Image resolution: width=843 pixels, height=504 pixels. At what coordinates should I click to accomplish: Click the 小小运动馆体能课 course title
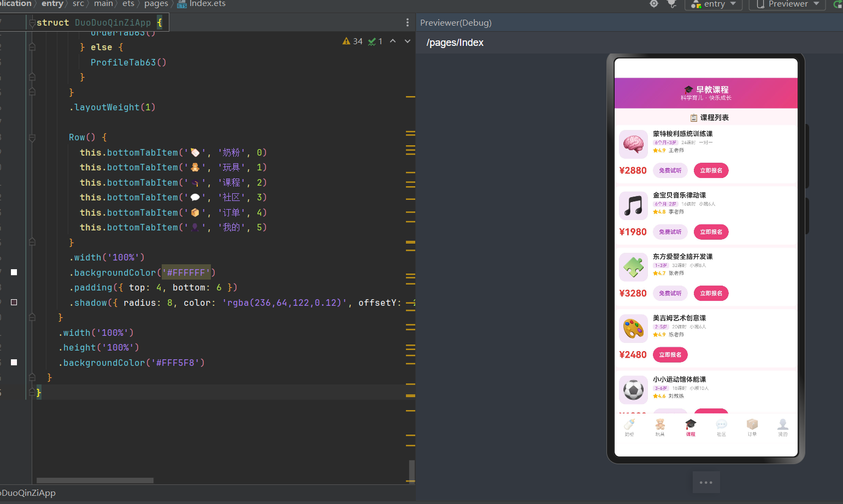click(x=679, y=380)
